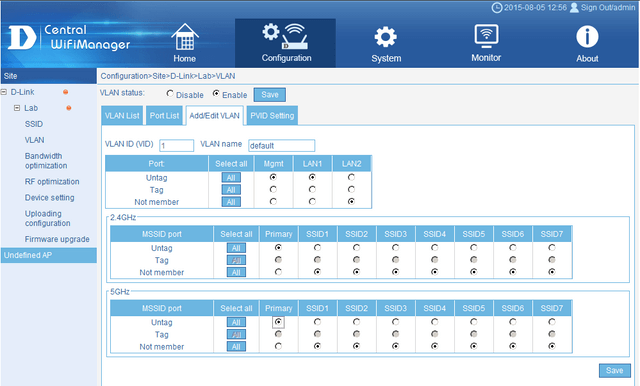Screen dimensions: 640x386
Task: Collapse the D-Link tree node
Action: 4,92
